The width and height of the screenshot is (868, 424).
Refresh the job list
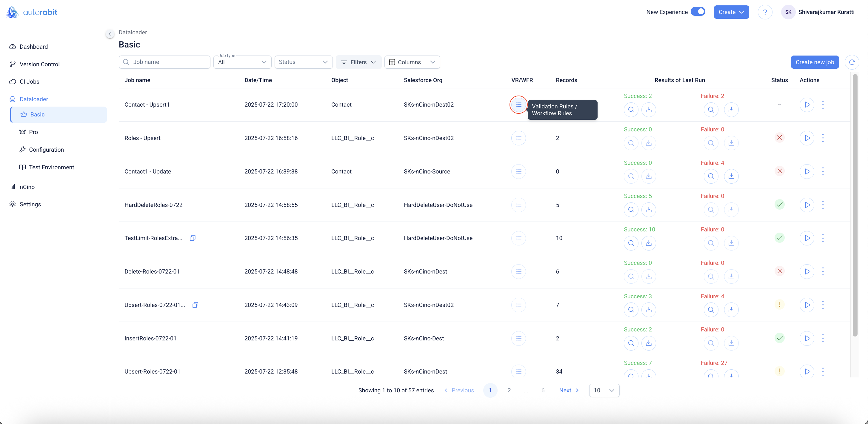tap(852, 62)
